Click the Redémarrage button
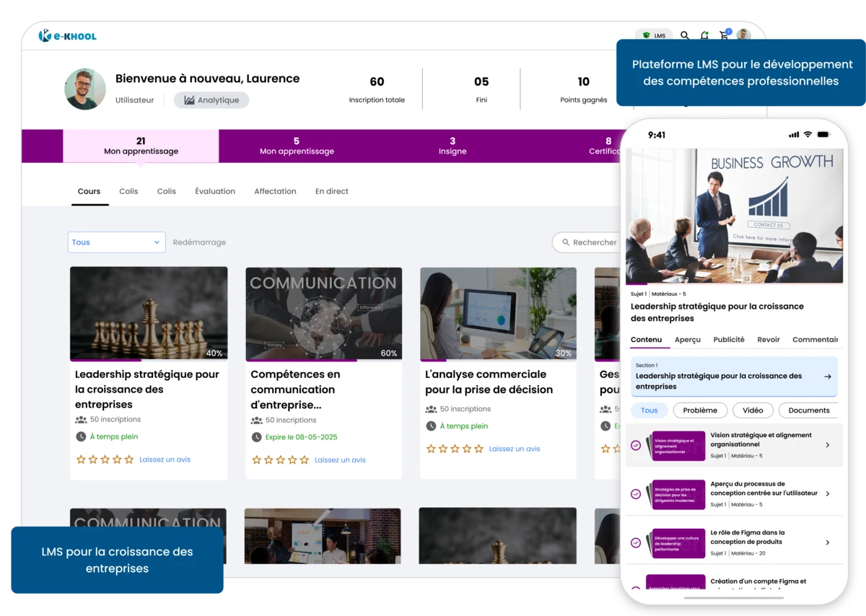Screen dimensions: 866x616 click(x=199, y=242)
